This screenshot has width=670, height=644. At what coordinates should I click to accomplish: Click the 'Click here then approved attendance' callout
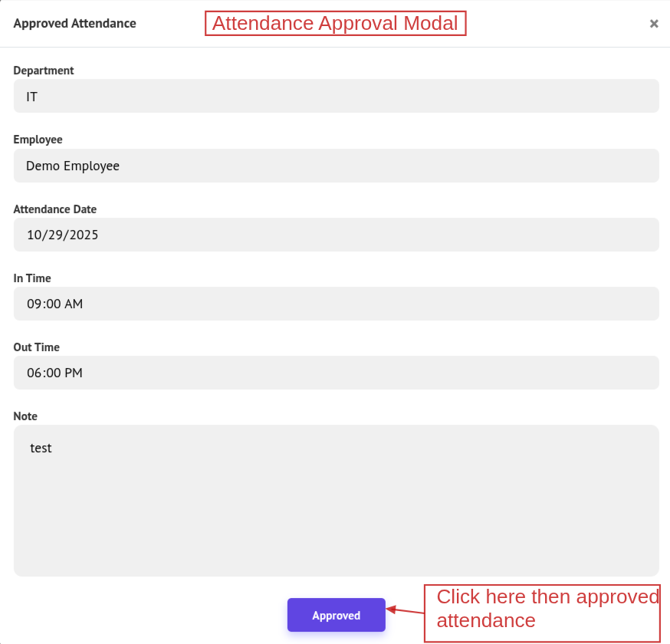click(541, 609)
